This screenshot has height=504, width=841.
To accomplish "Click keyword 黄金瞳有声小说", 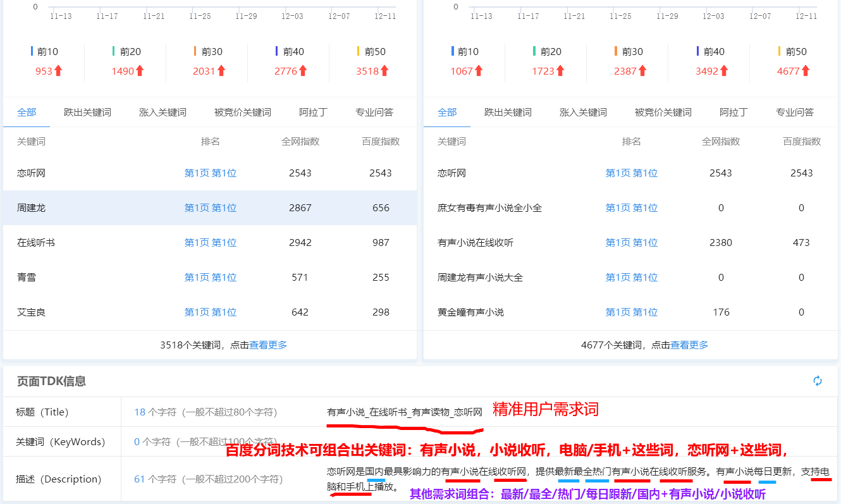I will click(470, 312).
